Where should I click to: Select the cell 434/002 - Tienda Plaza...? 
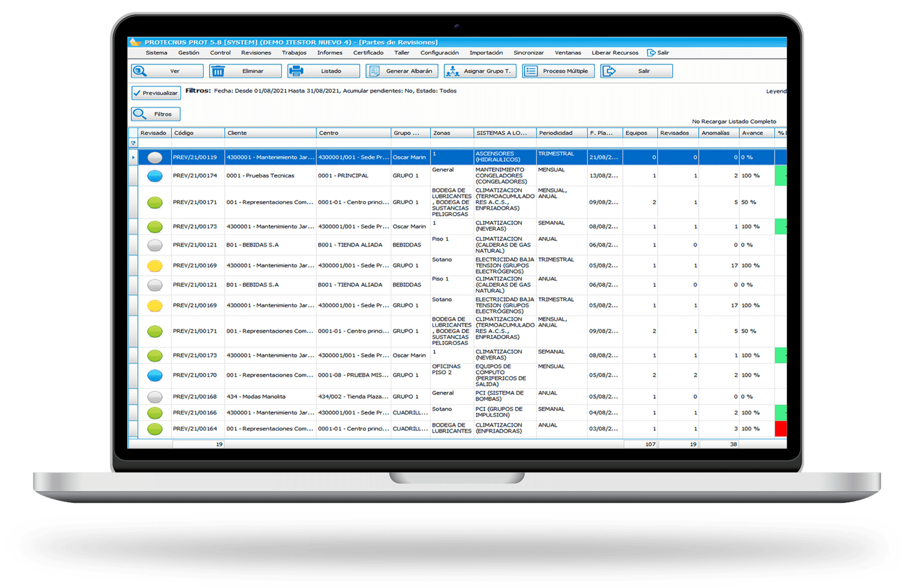coord(353,397)
